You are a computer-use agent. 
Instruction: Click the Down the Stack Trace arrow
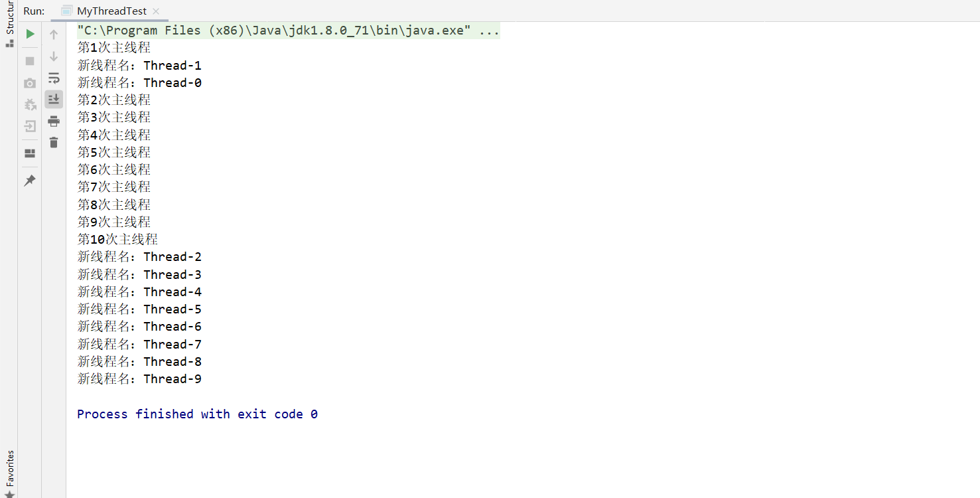(x=54, y=56)
